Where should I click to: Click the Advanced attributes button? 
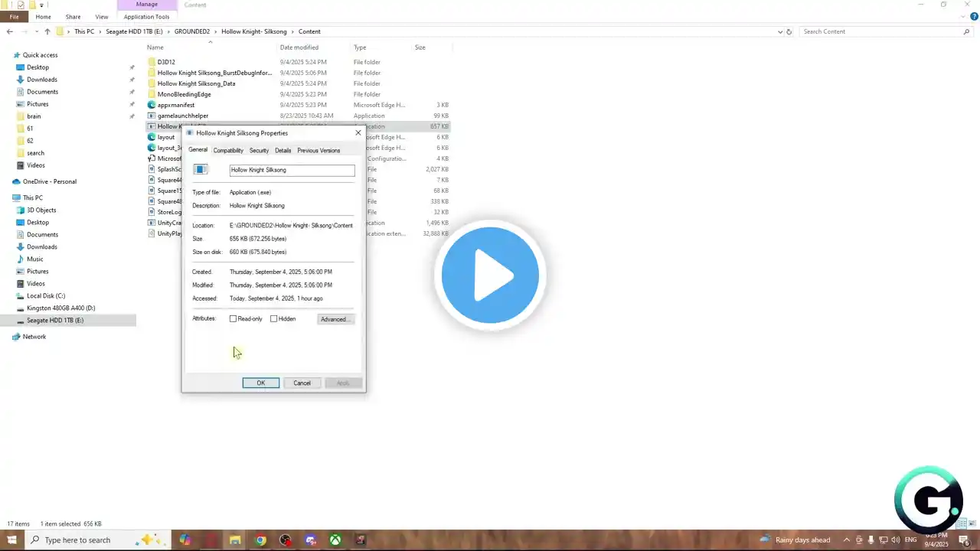pyautogui.click(x=335, y=319)
